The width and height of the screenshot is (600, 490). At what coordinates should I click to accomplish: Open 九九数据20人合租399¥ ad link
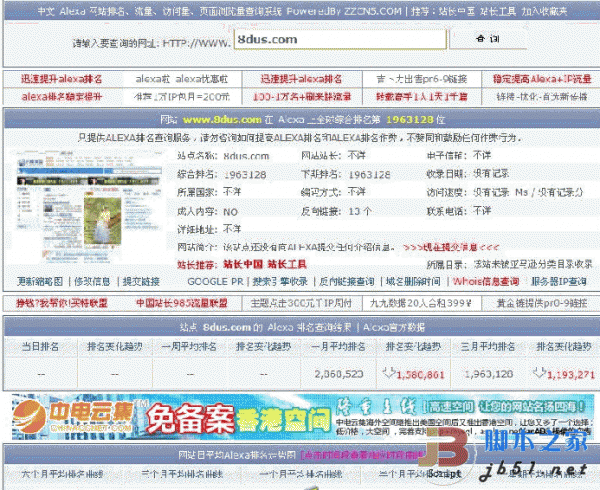tap(421, 303)
